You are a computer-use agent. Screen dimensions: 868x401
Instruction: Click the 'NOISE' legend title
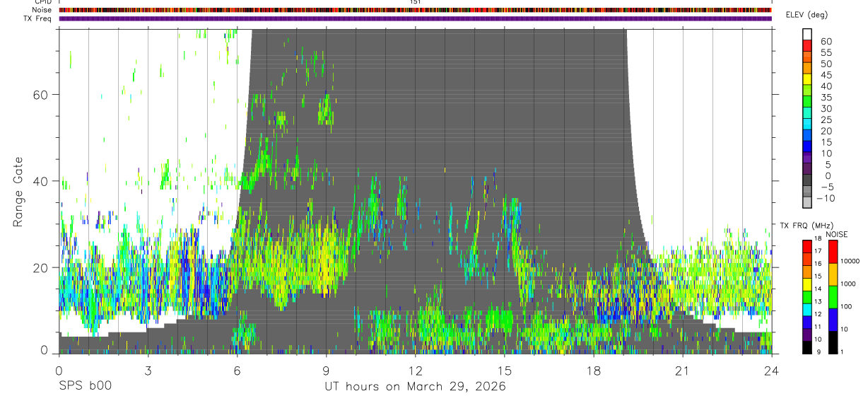(x=836, y=234)
